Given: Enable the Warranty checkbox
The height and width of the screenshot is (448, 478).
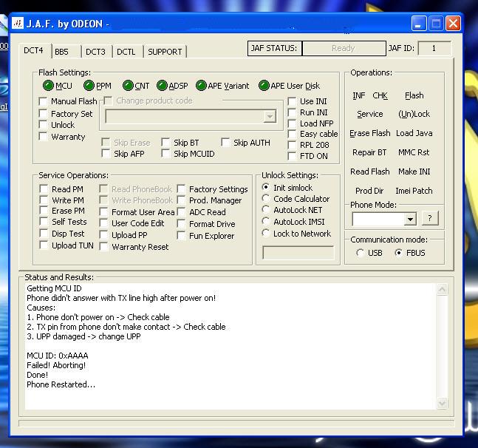Looking at the screenshot, I should (43, 136).
